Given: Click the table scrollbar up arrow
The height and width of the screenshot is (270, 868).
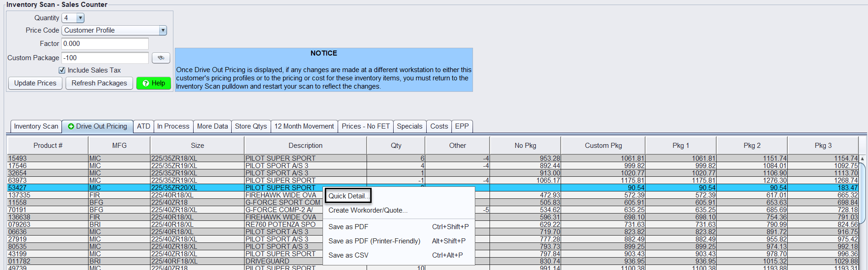Looking at the screenshot, I should coord(862,159).
